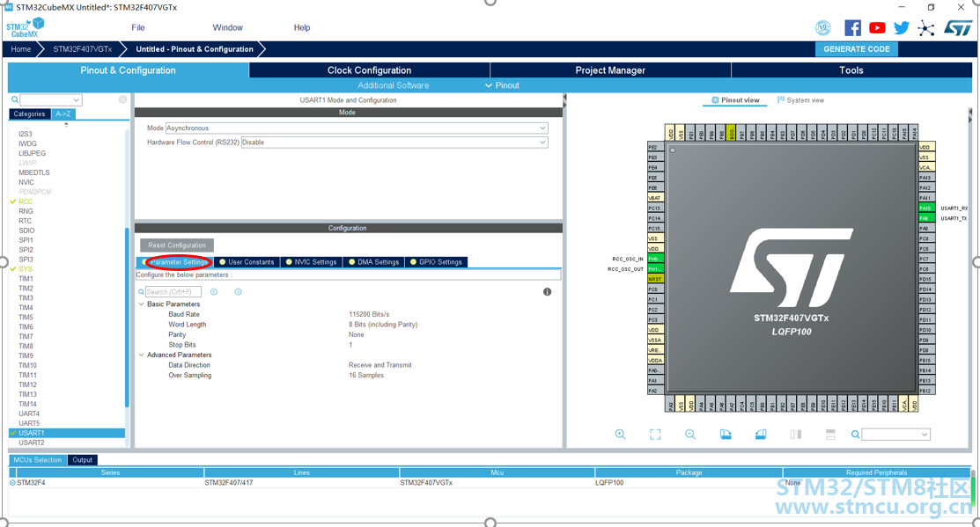The width and height of the screenshot is (980, 527).
Task: Go to the next parameter search result
Action: pyautogui.click(x=238, y=291)
